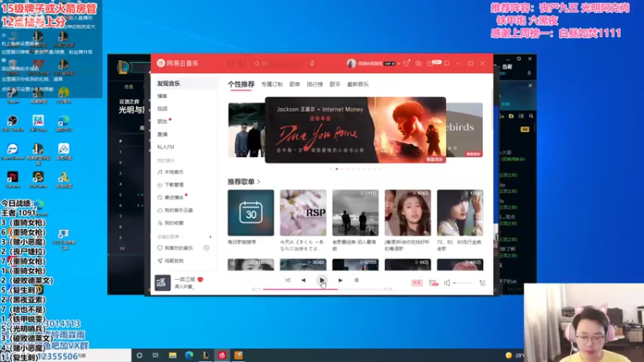This screenshot has height=362, width=644.
Task: Open now-playing album cover in player bar
Action: pos(163,282)
